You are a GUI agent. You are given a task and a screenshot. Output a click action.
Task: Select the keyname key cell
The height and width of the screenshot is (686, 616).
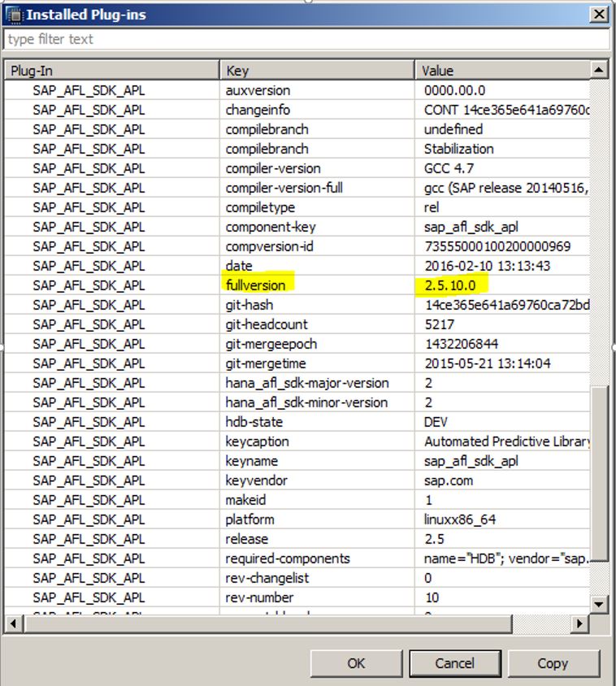point(317,461)
